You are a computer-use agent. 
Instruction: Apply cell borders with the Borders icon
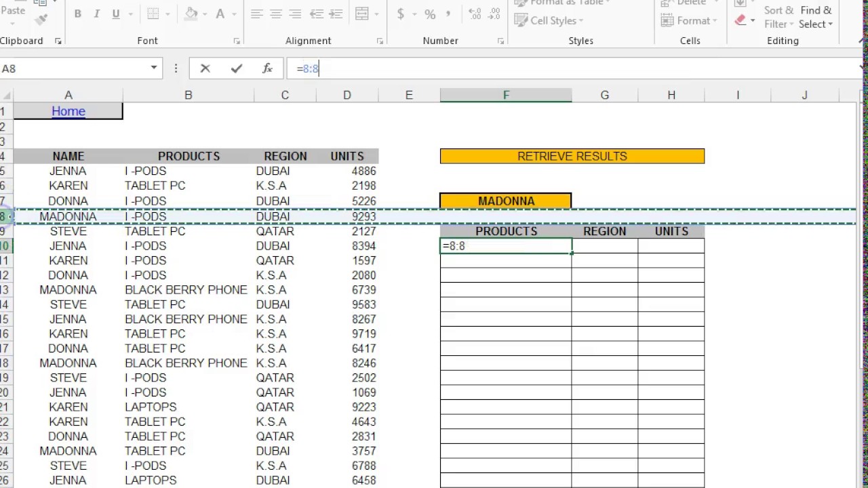(153, 14)
